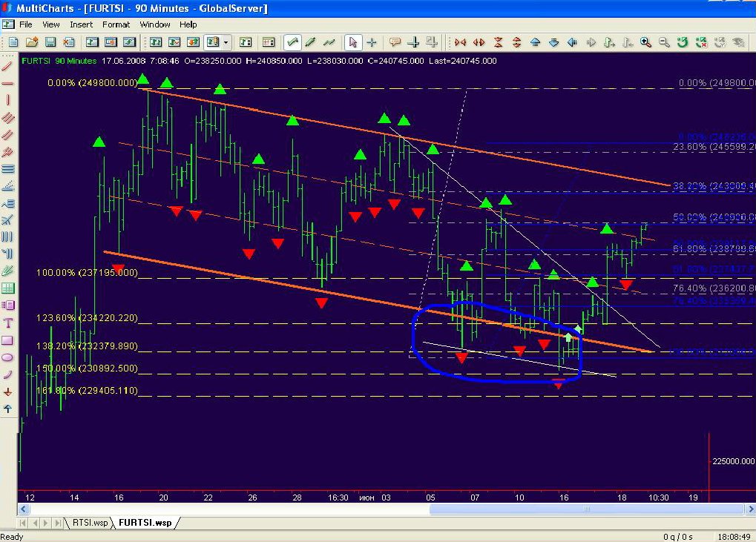Click the zoom in magnifier icon
The image size is (756, 542).
[x=646, y=42]
